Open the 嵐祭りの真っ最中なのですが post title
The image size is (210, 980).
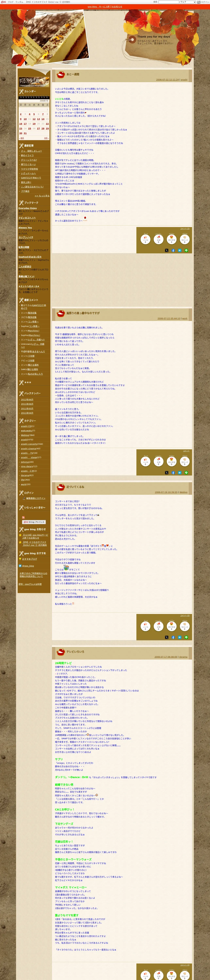(x=83, y=313)
